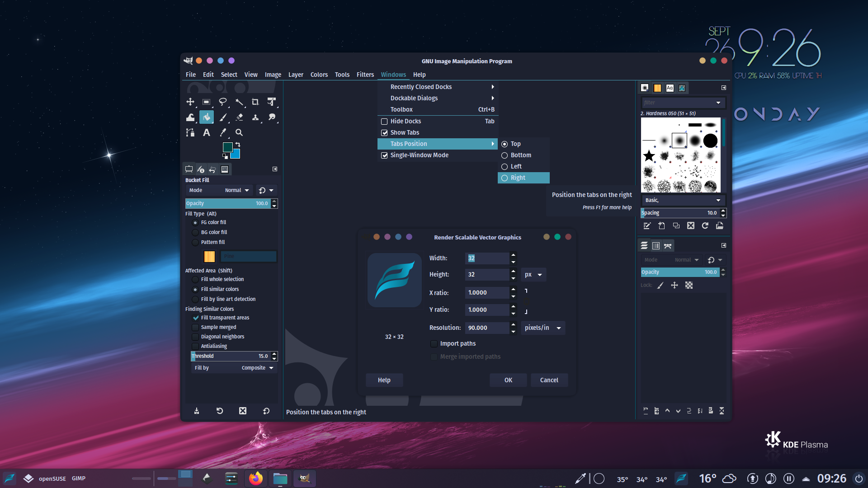868x488 pixels.
Task: Click the foreground color swatch
Action: [x=227, y=147]
